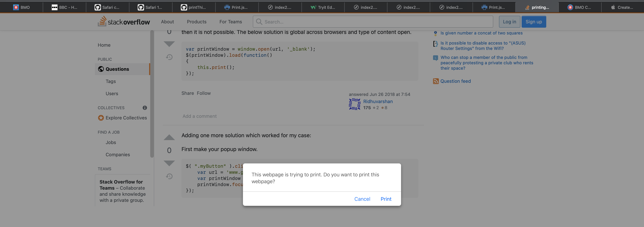Switch to the BBC browser tab
This screenshot has width=644, height=227.
(x=65, y=7)
